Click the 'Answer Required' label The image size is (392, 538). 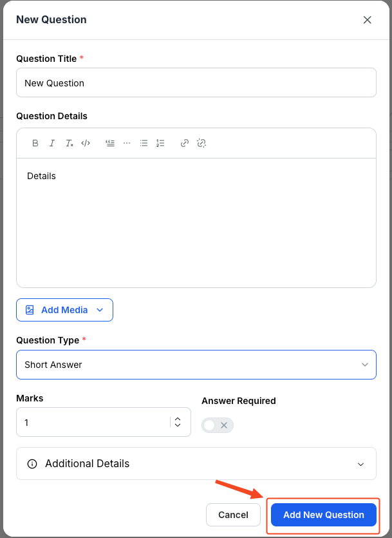(x=239, y=401)
